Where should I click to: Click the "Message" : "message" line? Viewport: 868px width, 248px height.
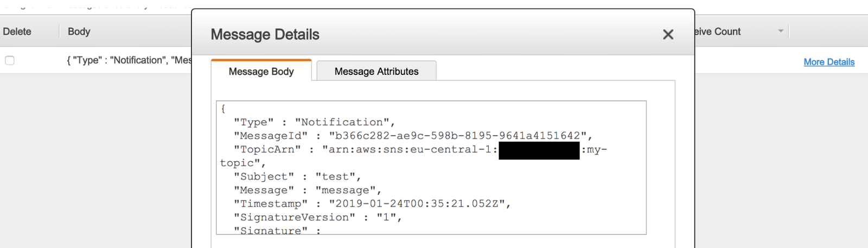pyautogui.click(x=307, y=190)
